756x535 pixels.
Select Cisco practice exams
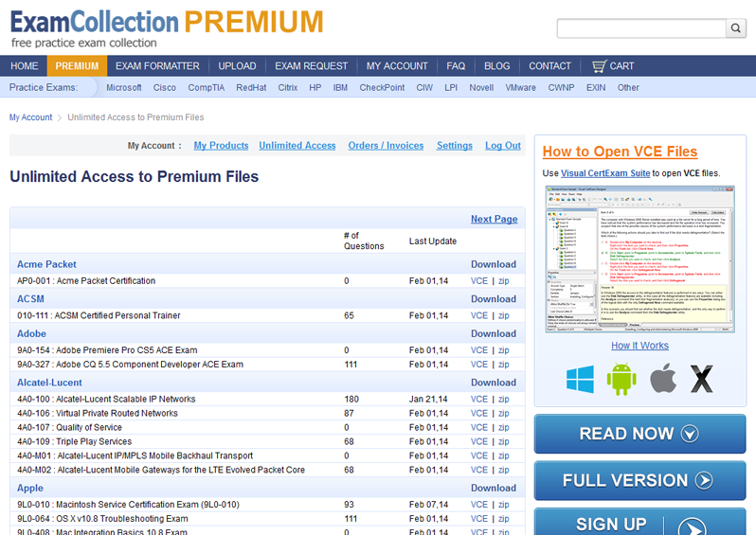(x=165, y=88)
